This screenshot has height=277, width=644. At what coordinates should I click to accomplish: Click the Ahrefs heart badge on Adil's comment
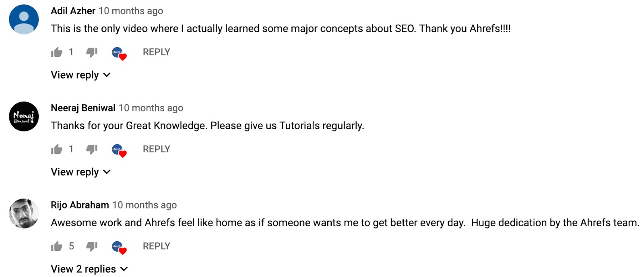[x=118, y=53]
